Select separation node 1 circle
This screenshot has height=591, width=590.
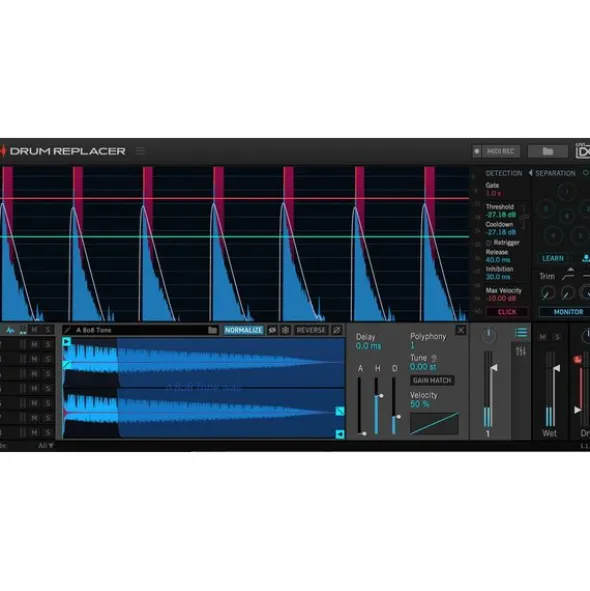[567, 191]
